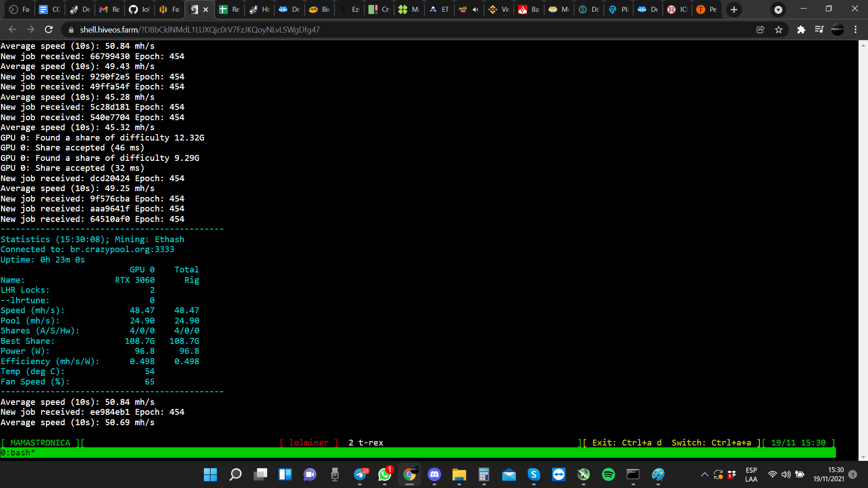Open Discord from the taskbar
This screenshot has height=488, width=868.
point(434,474)
